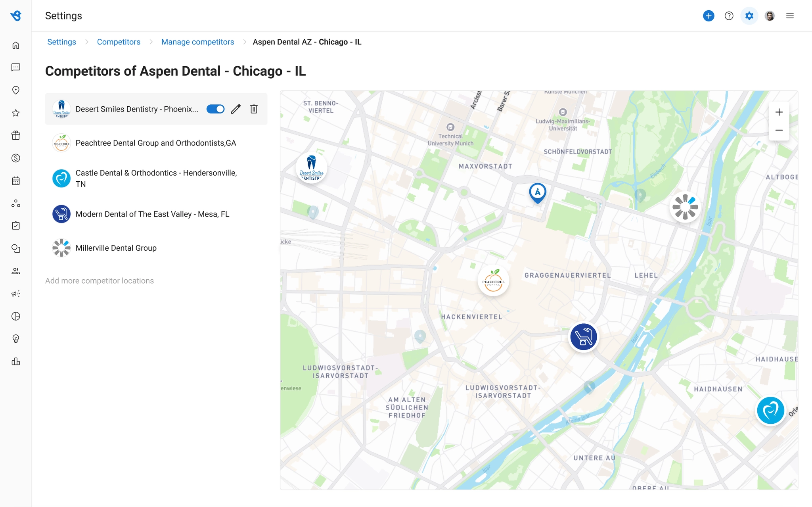Delete Desert Smiles Dentistry with trash icon
812x507 pixels.
coord(254,109)
